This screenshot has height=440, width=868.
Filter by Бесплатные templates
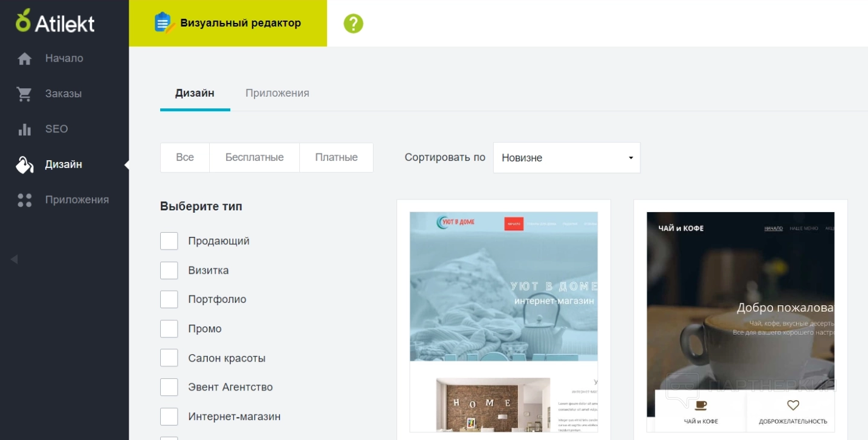[254, 158]
